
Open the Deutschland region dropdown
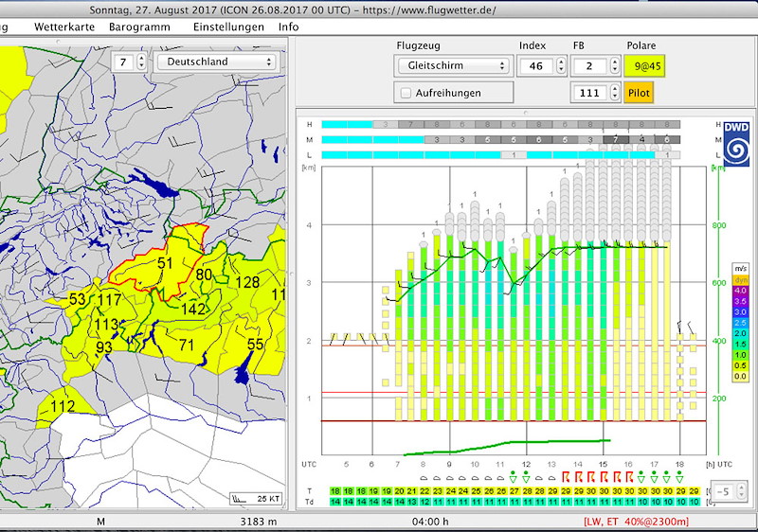point(217,62)
